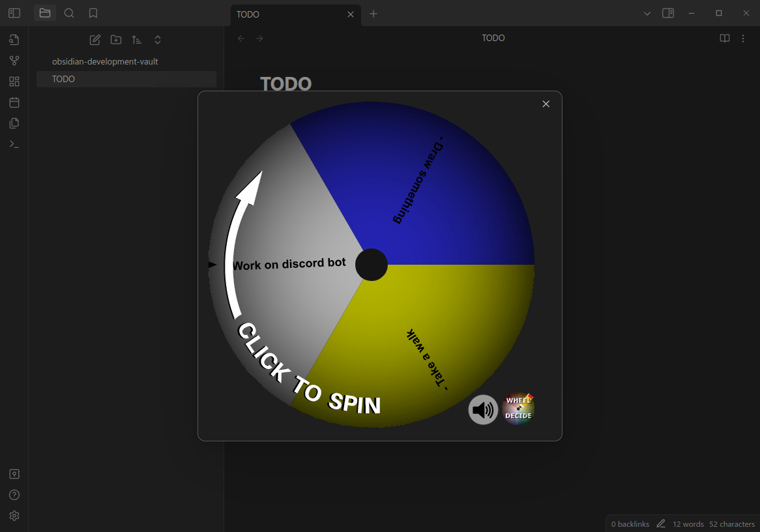Switch to the search sidebar tab

(69, 13)
